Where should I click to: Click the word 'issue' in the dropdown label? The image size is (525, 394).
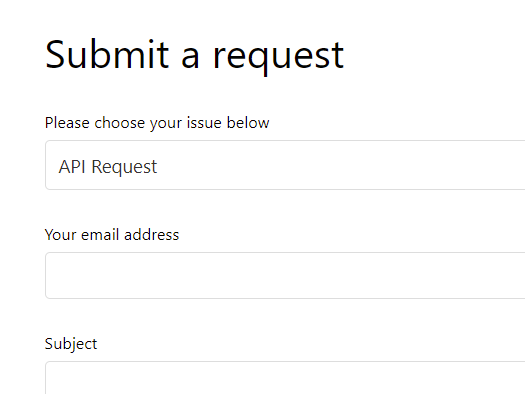pos(204,123)
